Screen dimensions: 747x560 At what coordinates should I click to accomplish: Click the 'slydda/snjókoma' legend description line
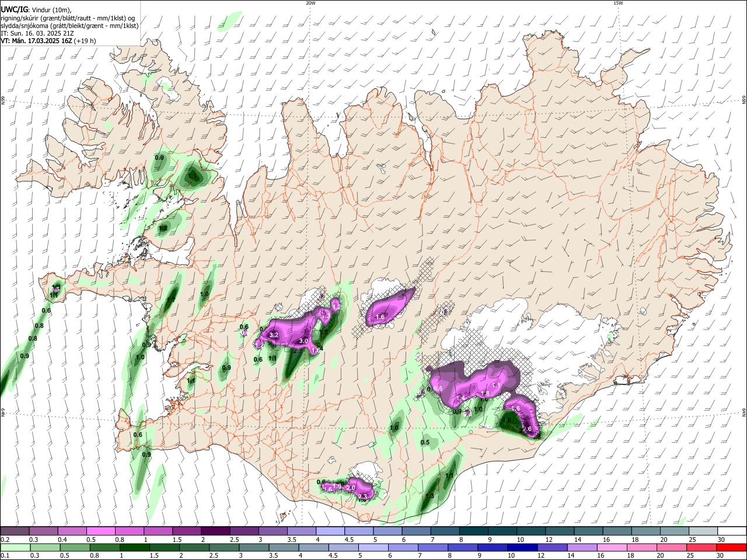pyautogui.click(x=69, y=26)
